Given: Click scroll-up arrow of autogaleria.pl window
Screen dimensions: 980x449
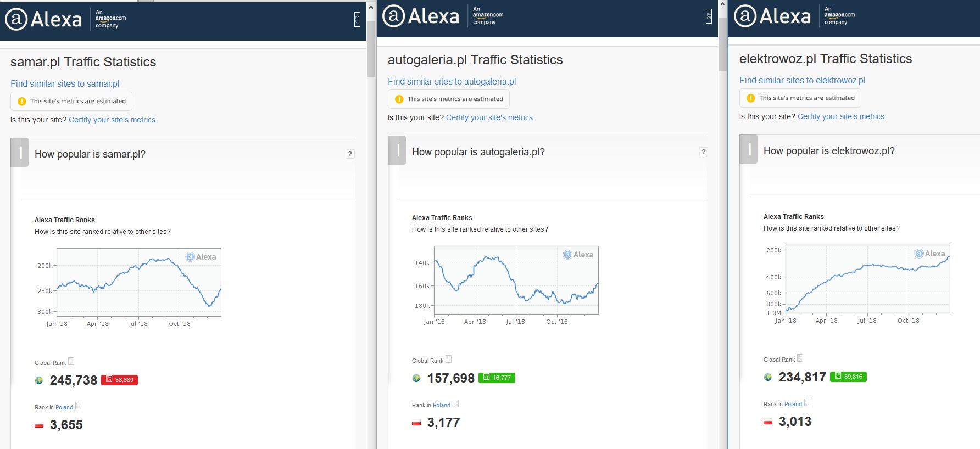Looking at the screenshot, I should click(723, 4).
